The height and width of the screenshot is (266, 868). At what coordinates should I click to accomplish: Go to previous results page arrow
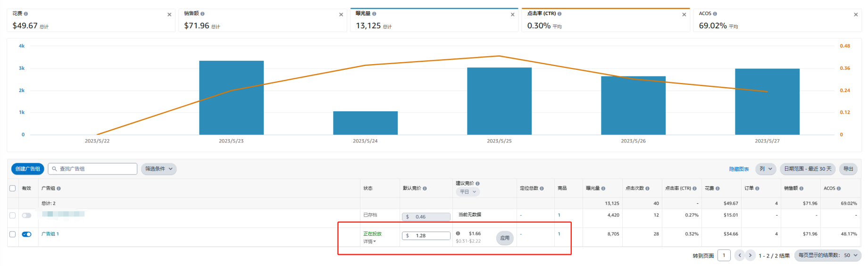tap(740, 255)
